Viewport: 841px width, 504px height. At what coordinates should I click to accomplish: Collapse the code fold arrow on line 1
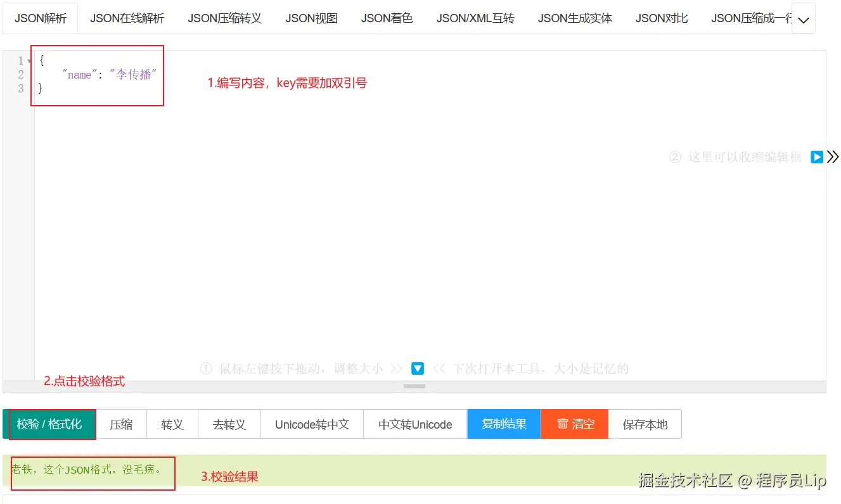(x=29, y=61)
